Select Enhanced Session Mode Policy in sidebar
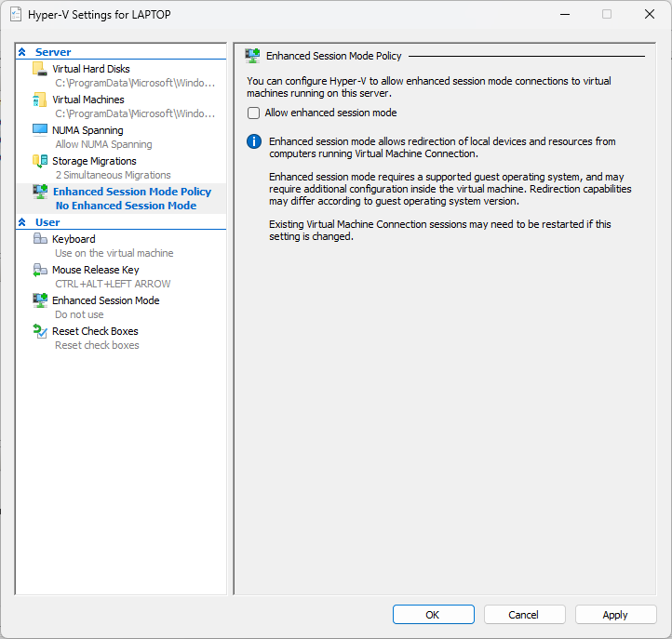672x639 pixels. click(131, 192)
